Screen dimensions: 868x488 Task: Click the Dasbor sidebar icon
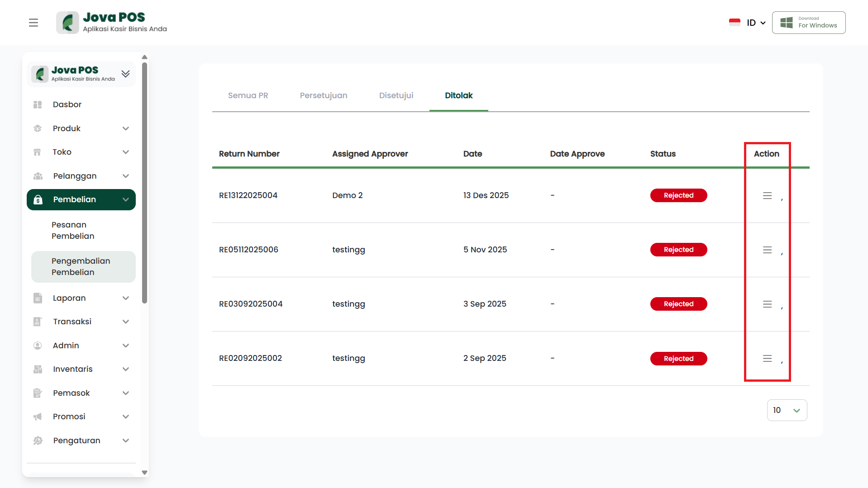tap(38, 104)
